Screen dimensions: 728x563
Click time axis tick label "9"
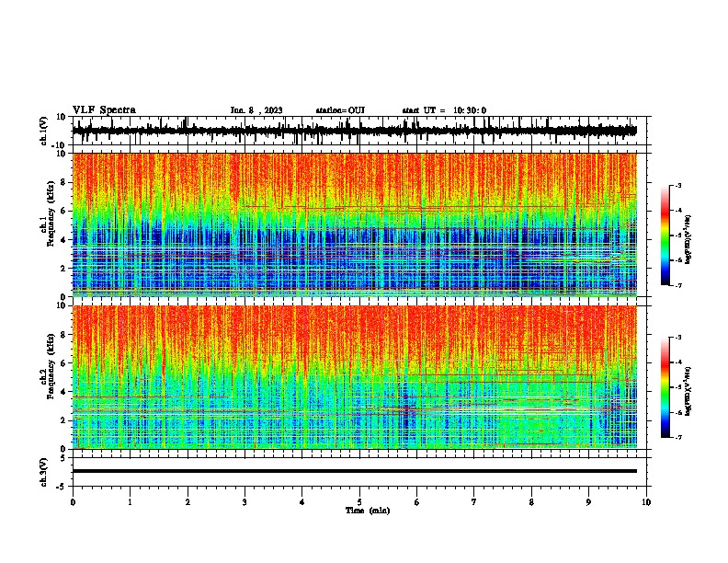[x=588, y=502]
